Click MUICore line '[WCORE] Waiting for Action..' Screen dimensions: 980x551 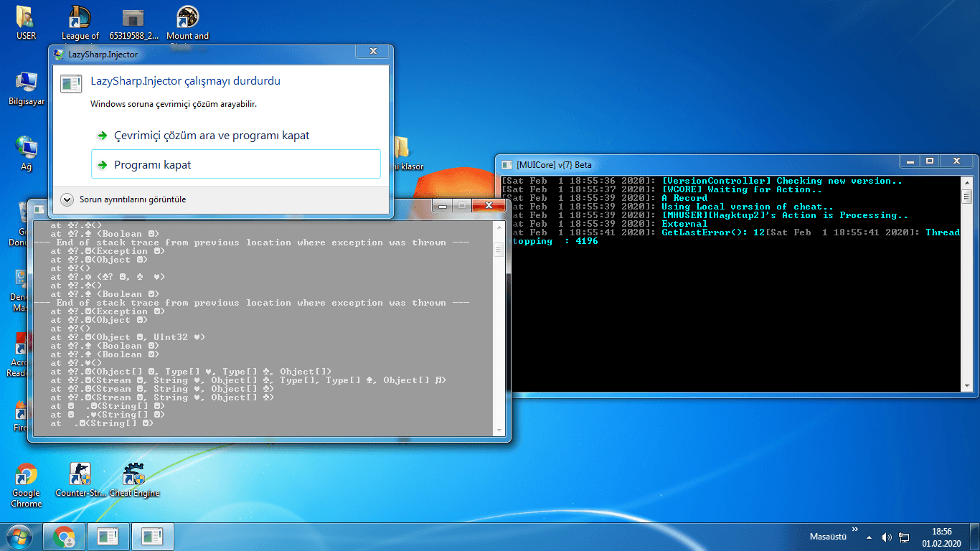coord(742,189)
